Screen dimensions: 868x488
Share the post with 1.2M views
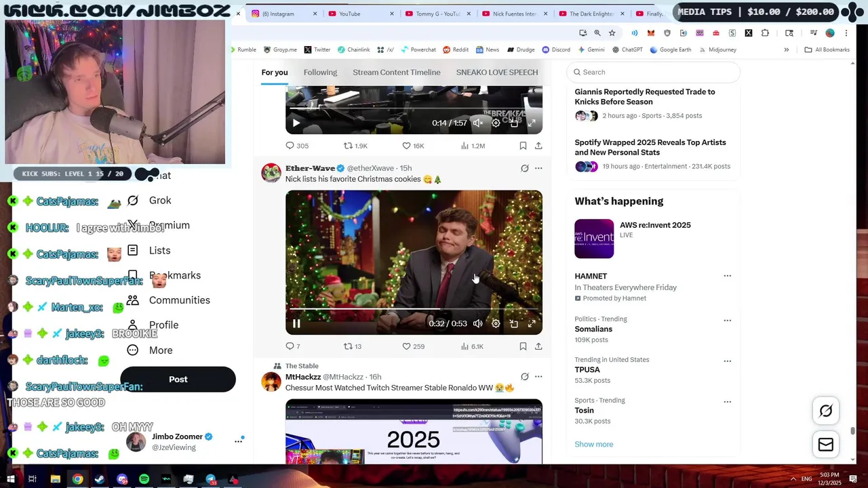pos(538,146)
